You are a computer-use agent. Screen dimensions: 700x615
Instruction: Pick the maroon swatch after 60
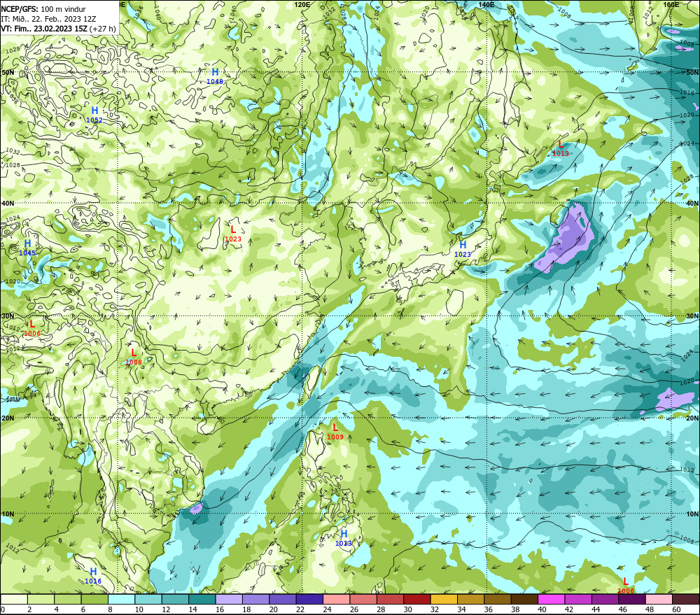(x=686, y=599)
